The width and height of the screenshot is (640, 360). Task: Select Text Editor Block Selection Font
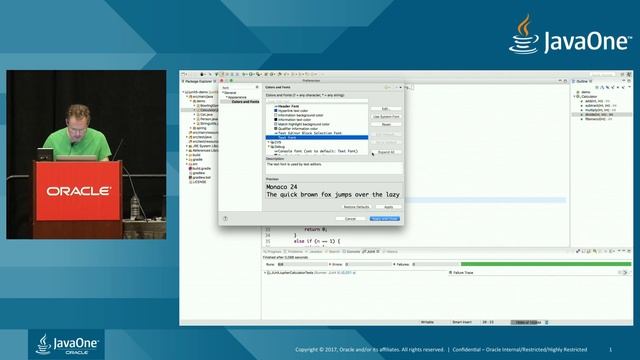tap(309, 133)
